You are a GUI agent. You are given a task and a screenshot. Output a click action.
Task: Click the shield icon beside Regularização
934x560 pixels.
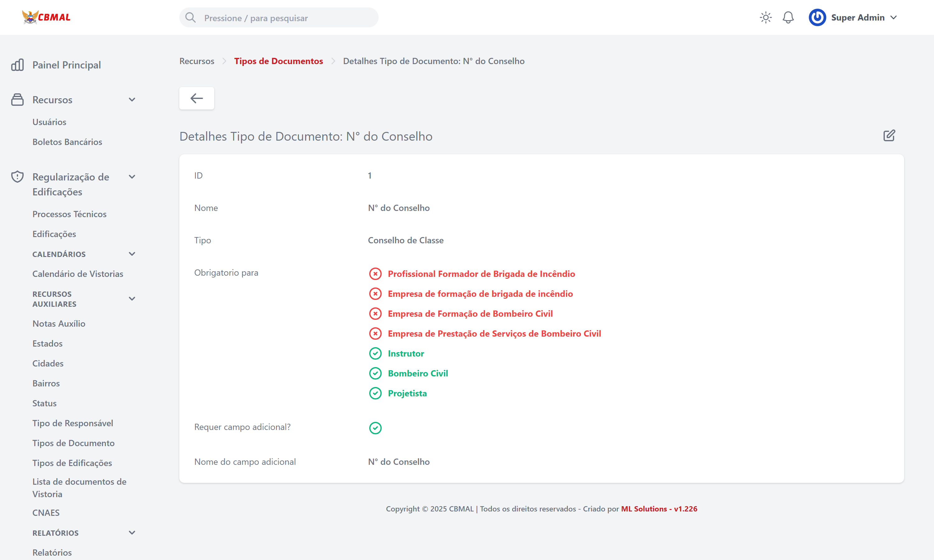click(17, 177)
